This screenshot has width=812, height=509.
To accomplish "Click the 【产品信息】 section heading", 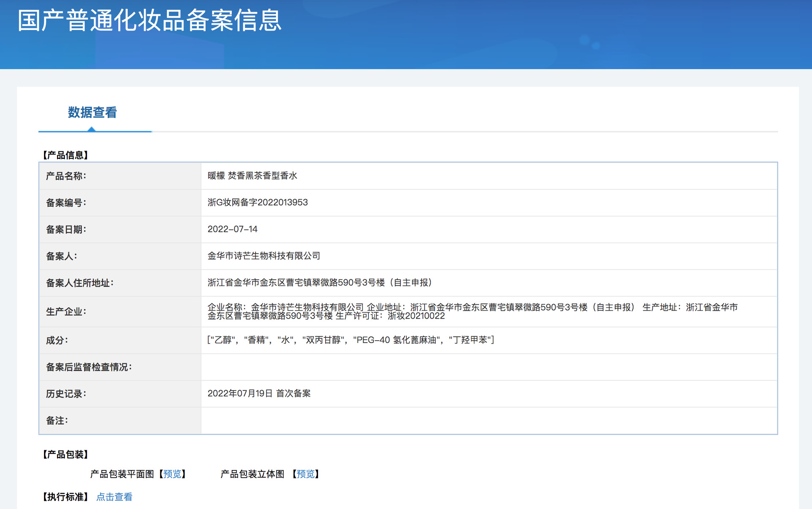I will [x=65, y=155].
